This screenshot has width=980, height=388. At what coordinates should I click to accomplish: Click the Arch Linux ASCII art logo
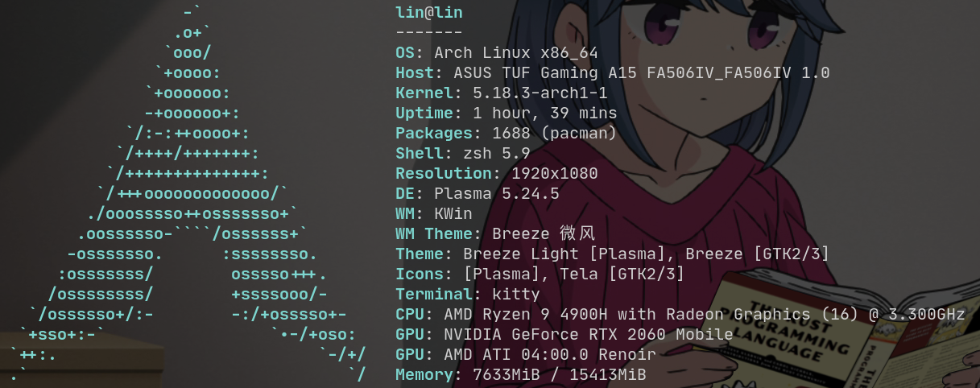click(x=190, y=193)
